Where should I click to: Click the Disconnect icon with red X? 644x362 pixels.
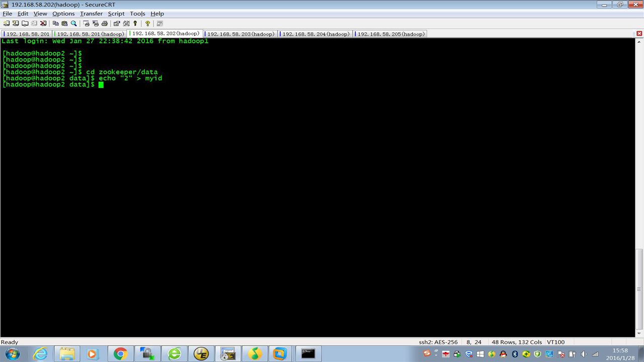click(43, 23)
